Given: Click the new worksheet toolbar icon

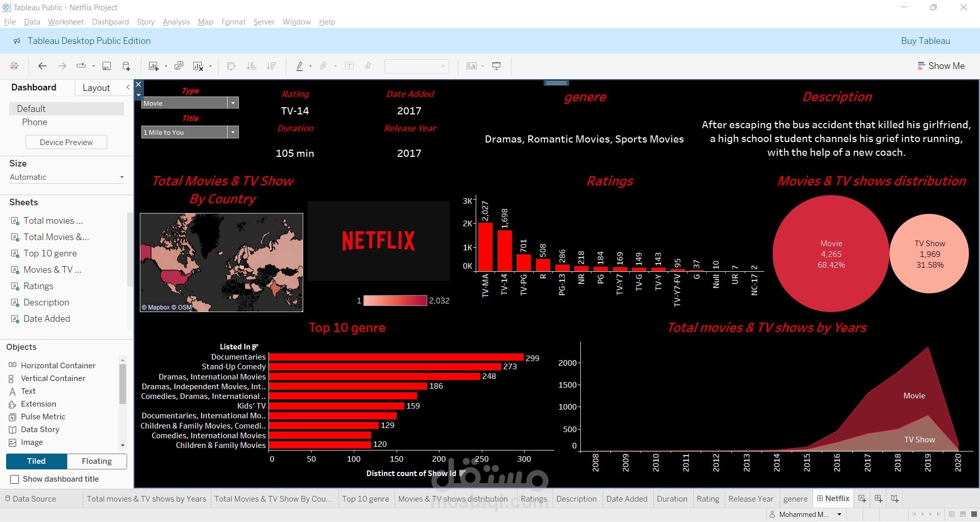Looking at the screenshot, I should (154, 66).
